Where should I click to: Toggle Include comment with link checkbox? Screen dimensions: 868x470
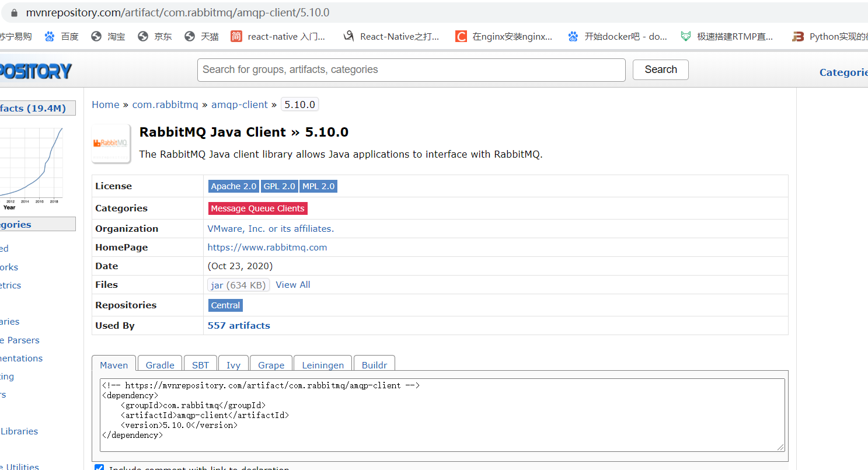coord(99,468)
